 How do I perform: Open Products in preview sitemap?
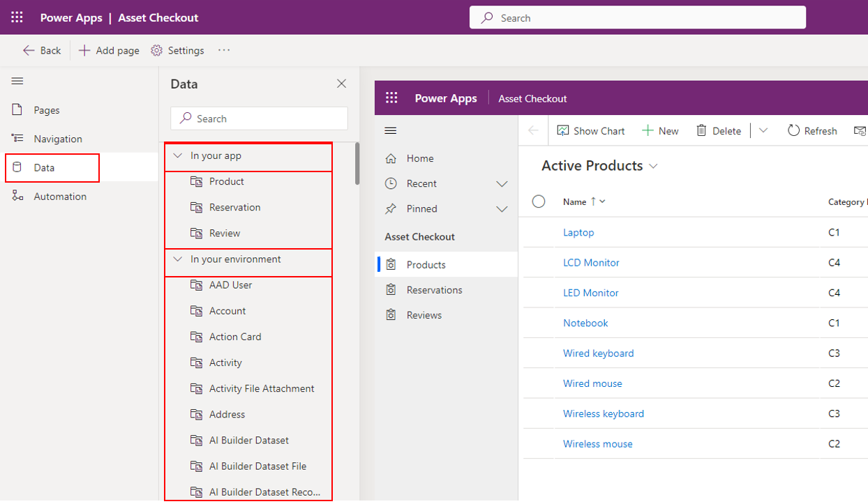pyautogui.click(x=446, y=265)
